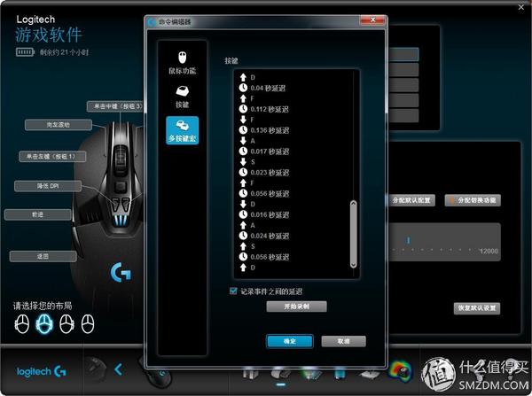The height and width of the screenshot is (396, 532).
Task: Select the 0.136 秒延迟 delay entry
Action: [270, 130]
